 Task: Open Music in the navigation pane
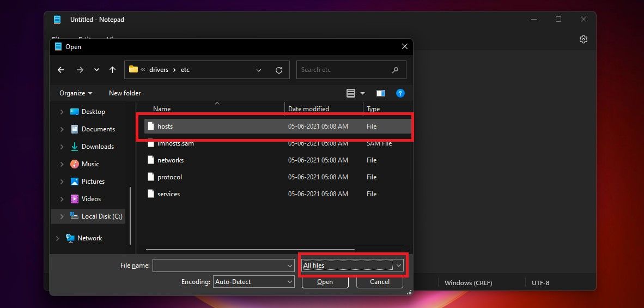pyautogui.click(x=90, y=164)
